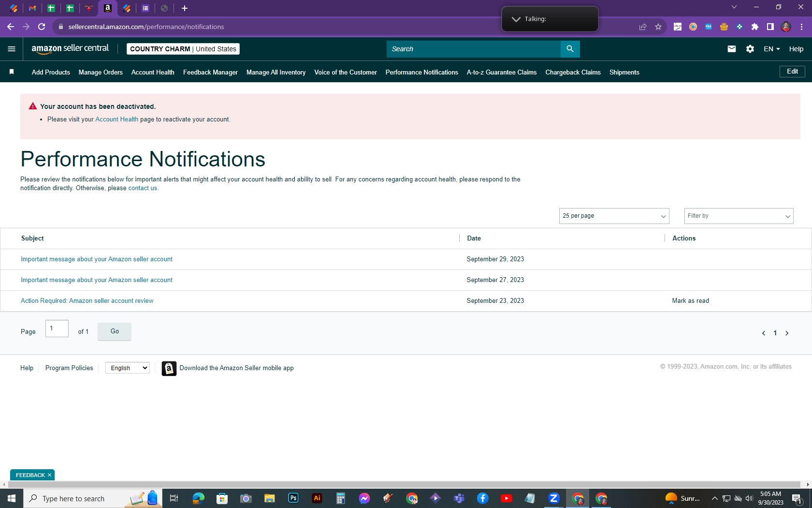Open Feedback Manager
Image resolution: width=812 pixels, height=508 pixels.
(210, 72)
